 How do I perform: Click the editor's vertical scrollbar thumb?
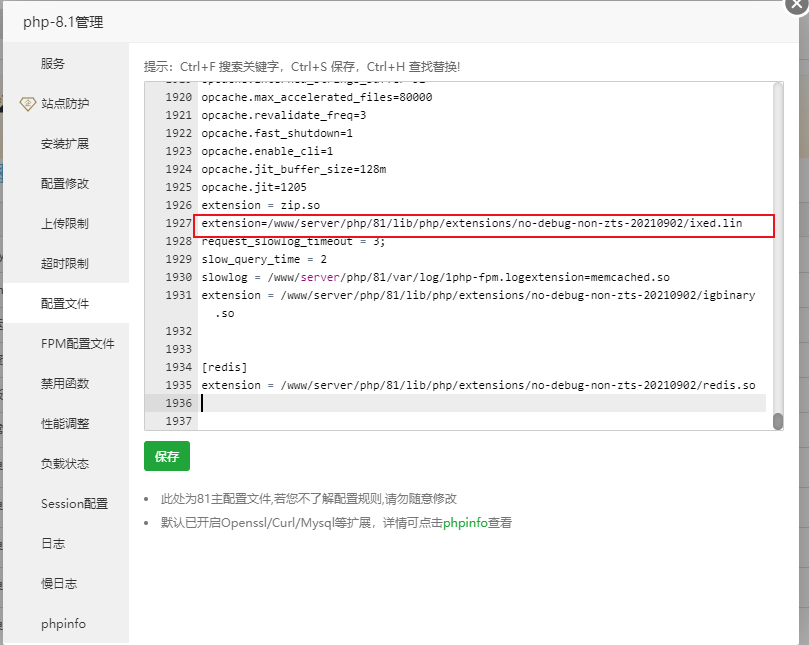click(778, 421)
